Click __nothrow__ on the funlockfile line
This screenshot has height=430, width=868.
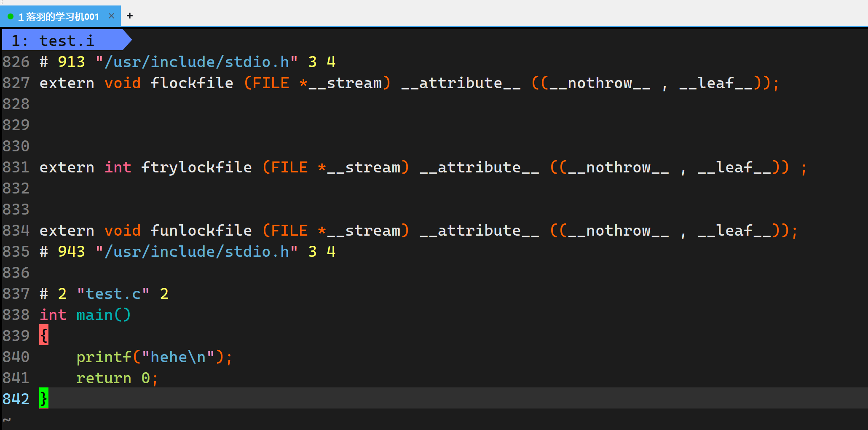[619, 231]
